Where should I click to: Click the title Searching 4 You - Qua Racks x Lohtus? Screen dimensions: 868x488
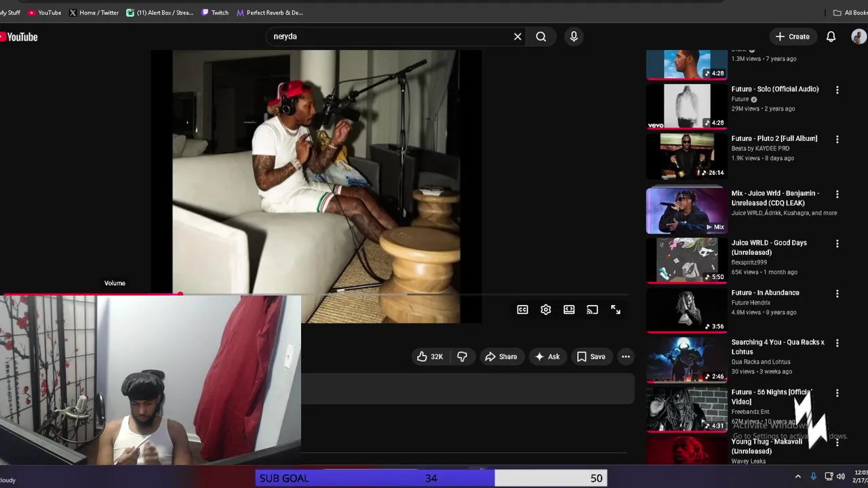pyautogui.click(x=778, y=347)
